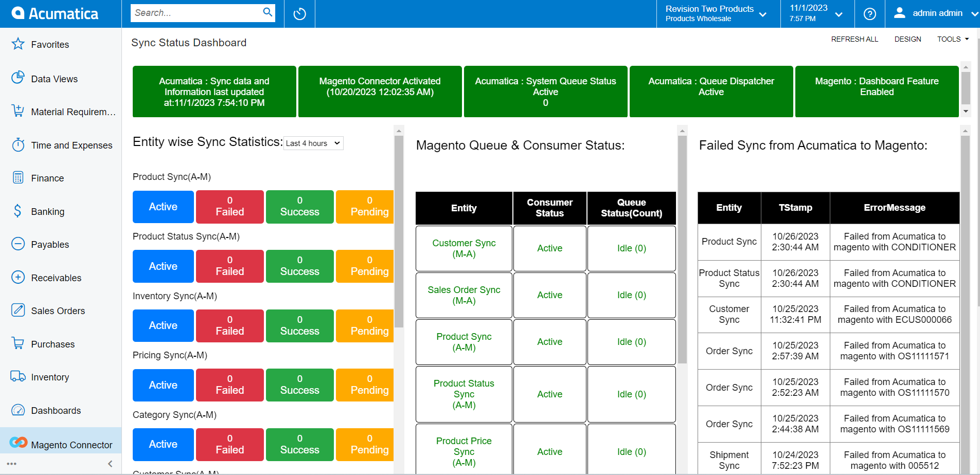Collapse the left navigation sidebar
Screen dimensions: 980x475
[110, 463]
